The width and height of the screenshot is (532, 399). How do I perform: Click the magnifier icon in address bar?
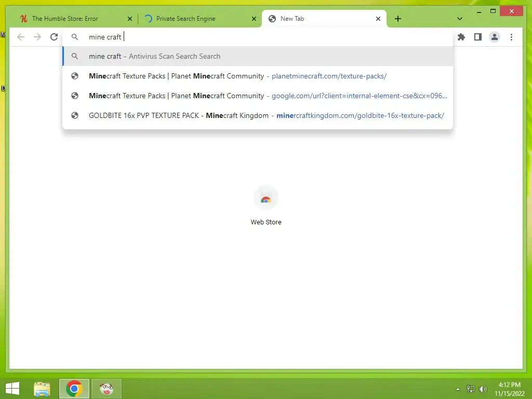(x=75, y=37)
